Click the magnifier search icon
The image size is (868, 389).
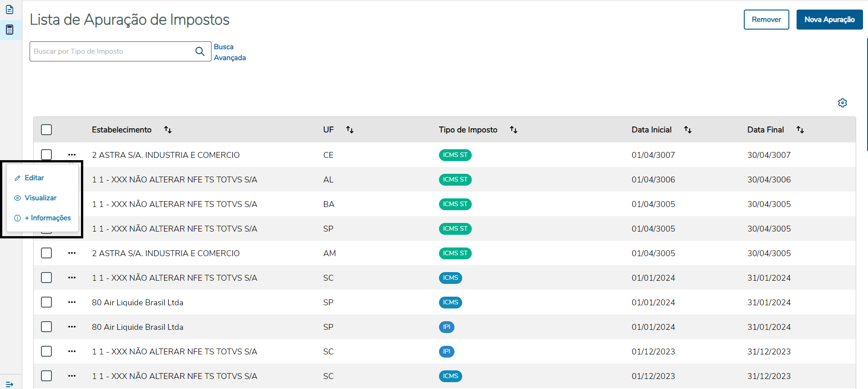tap(200, 51)
